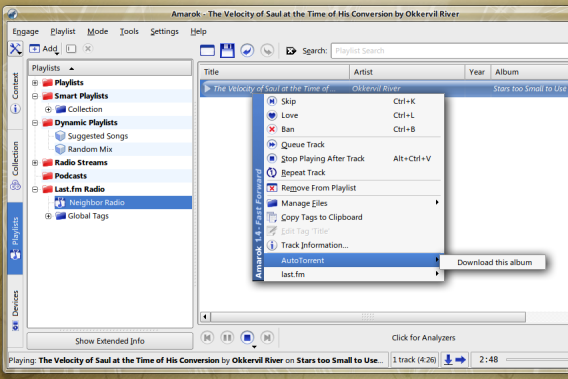Open the Playlist menu
Viewport: 568px width, 379px height.
click(x=63, y=32)
